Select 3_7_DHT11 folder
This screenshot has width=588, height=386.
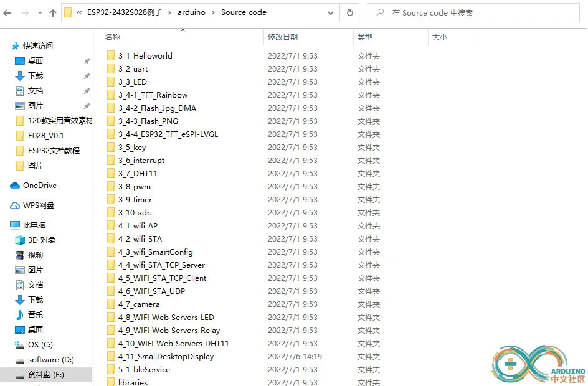coord(138,174)
